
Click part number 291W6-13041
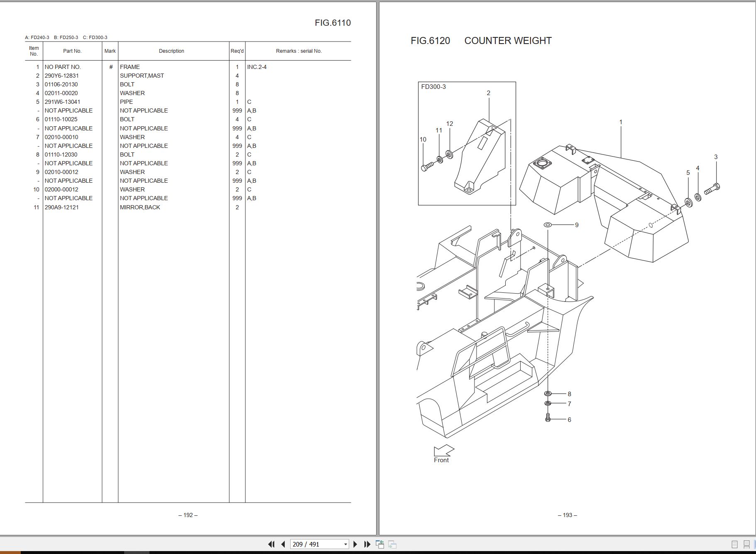[62, 102]
